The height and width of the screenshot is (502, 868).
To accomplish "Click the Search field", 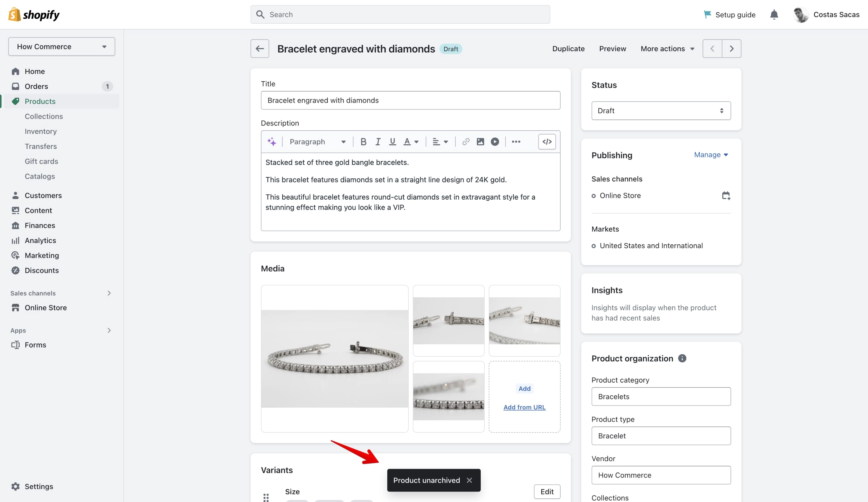I will 400,14.
